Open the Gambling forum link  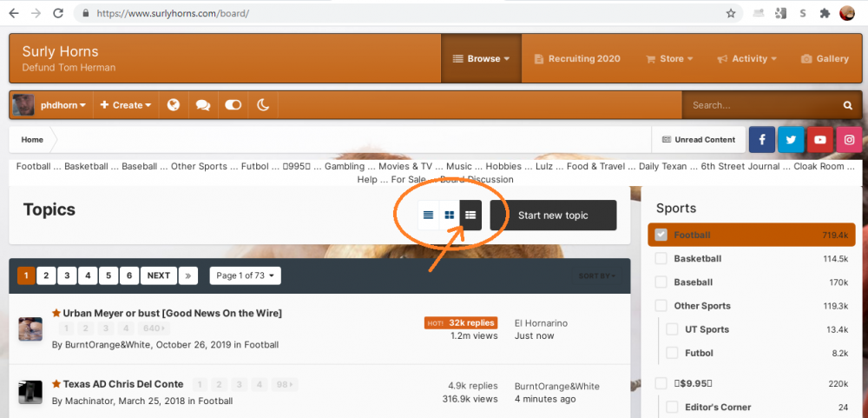tap(345, 166)
